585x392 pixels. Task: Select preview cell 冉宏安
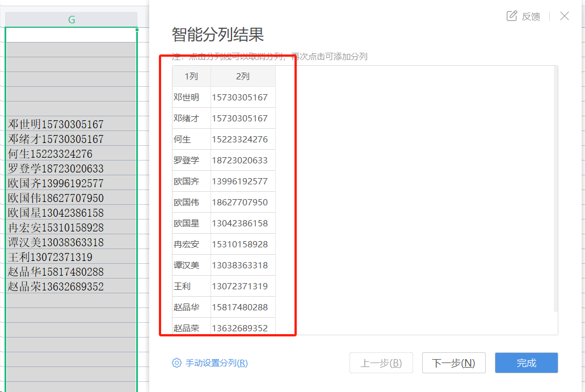[x=191, y=245]
